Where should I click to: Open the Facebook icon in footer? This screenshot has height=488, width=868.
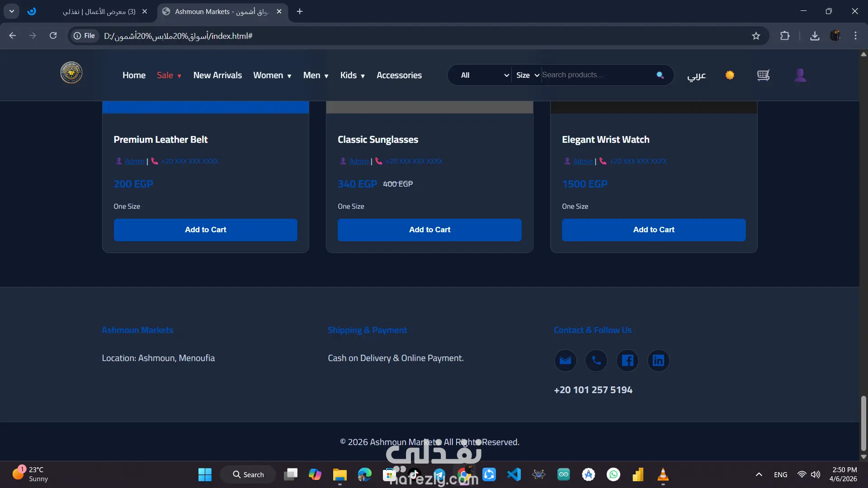627,361
